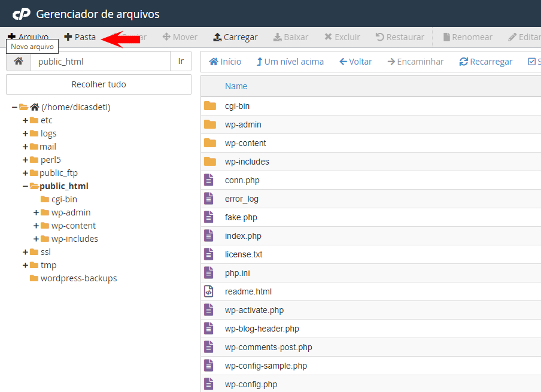Click the wp-content folder icon in list
541x392 pixels.
[209, 143]
